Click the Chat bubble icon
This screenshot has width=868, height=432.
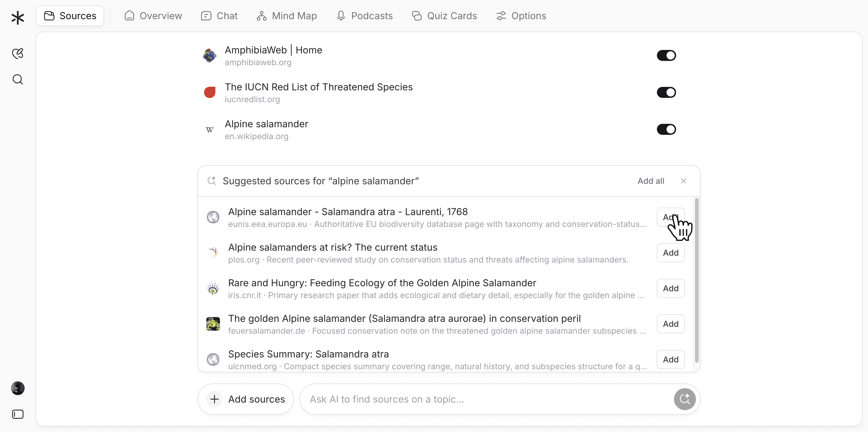point(206,16)
